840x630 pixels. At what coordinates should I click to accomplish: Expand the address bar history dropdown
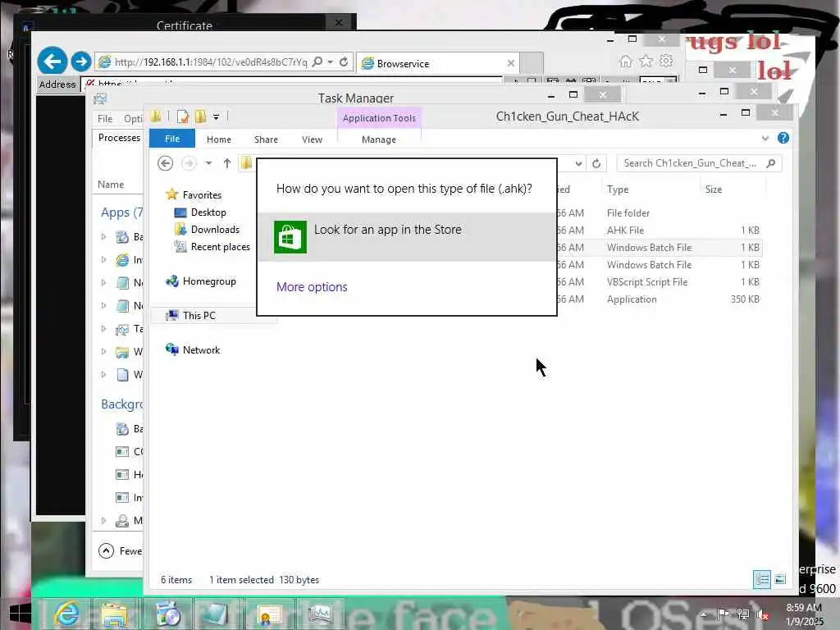pyautogui.click(x=578, y=163)
